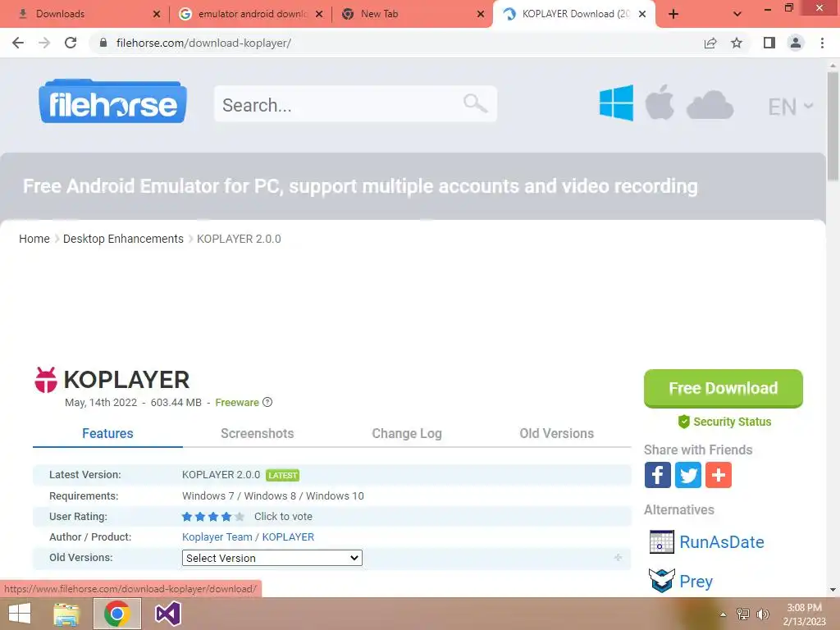Viewport: 840px width, 630px height.
Task: Click the filehorse logo
Action: coord(112,102)
